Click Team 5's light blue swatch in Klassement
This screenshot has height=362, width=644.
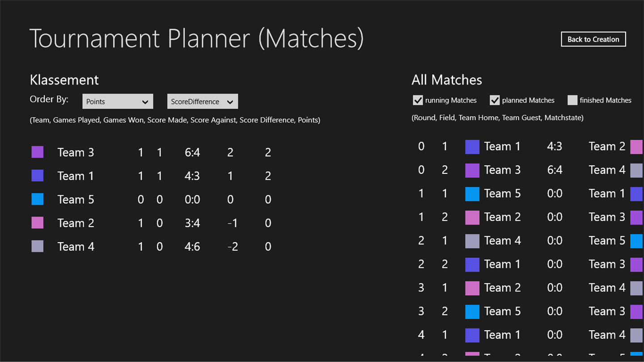point(38,199)
